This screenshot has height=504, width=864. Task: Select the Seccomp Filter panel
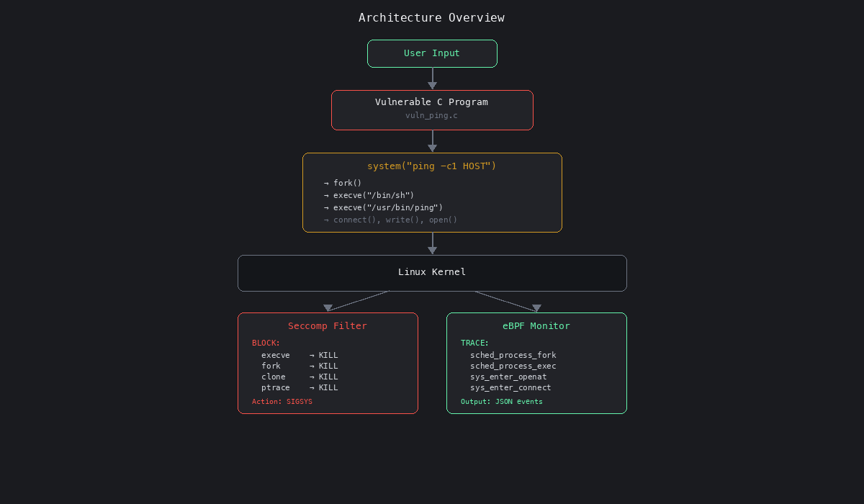coord(328,325)
